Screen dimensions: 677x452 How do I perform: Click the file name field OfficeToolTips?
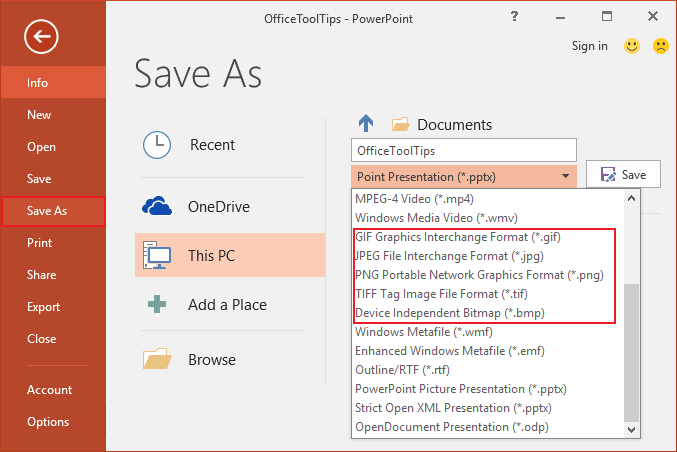464,151
